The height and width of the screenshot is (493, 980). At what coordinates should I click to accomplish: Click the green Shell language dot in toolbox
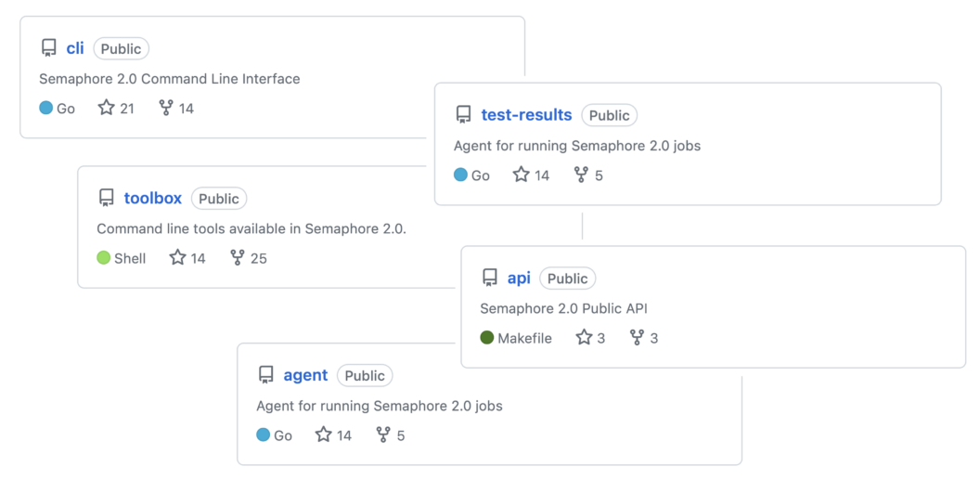104,258
